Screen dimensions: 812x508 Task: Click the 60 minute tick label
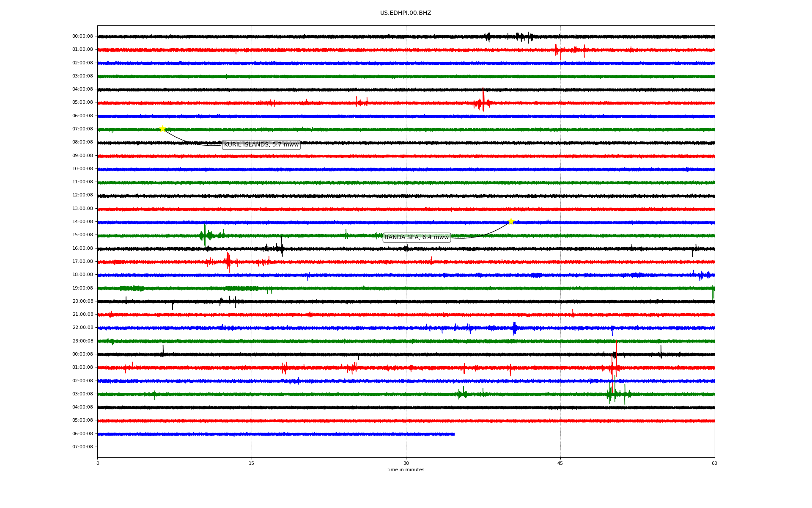[714, 463]
